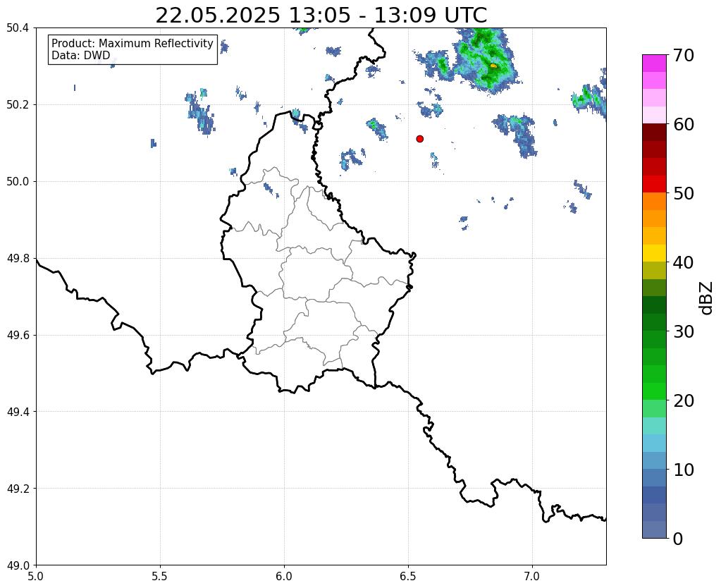Click latitude axis label "49.0"

(x=18, y=565)
